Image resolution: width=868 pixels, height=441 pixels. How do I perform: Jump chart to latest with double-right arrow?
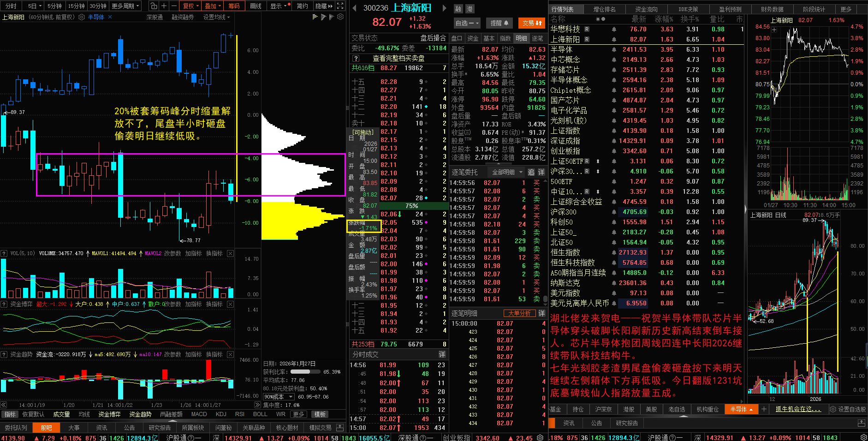tap(257, 405)
